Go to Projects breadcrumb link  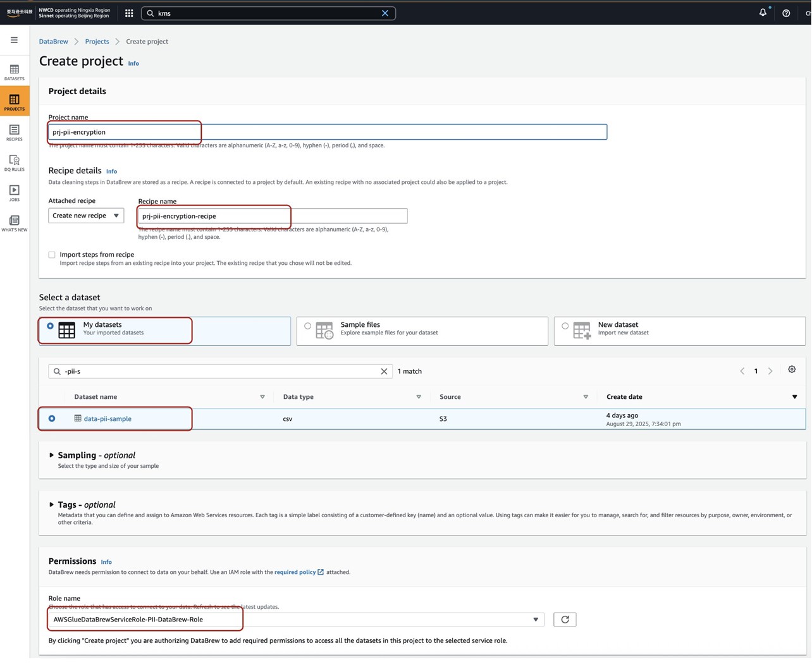point(97,42)
